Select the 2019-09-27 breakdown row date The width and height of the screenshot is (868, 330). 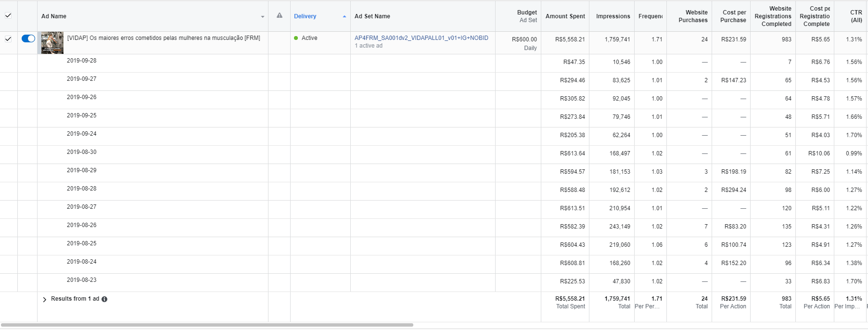click(x=81, y=79)
